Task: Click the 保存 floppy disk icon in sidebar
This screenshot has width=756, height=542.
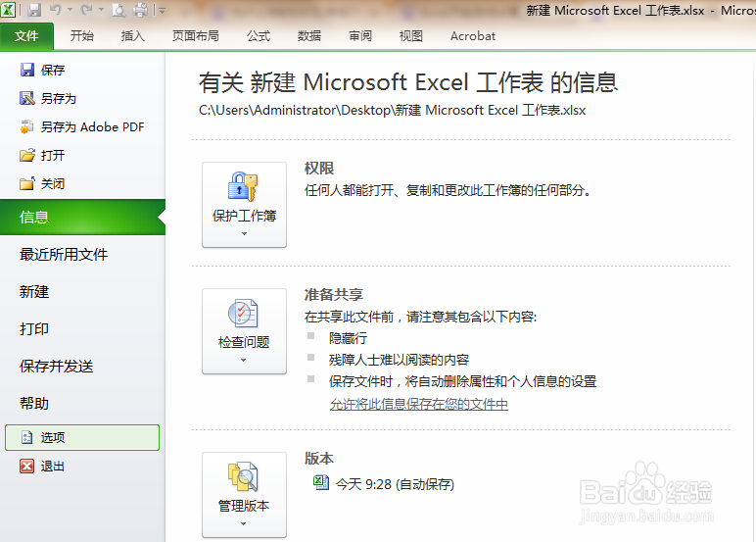Action: pos(27,70)
